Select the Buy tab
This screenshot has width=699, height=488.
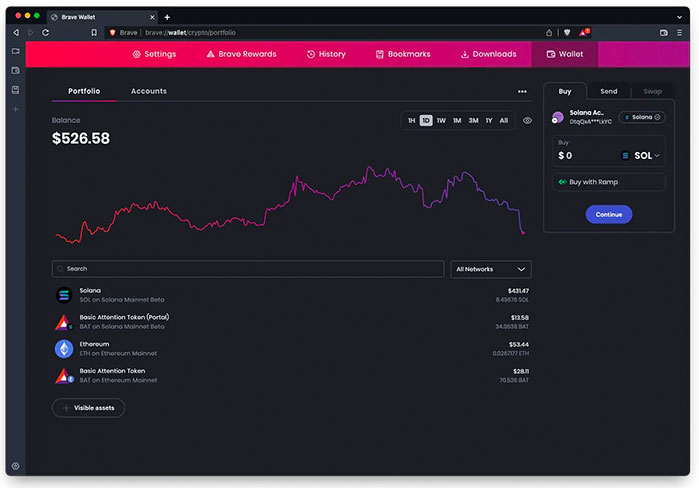tap(565, 91)
